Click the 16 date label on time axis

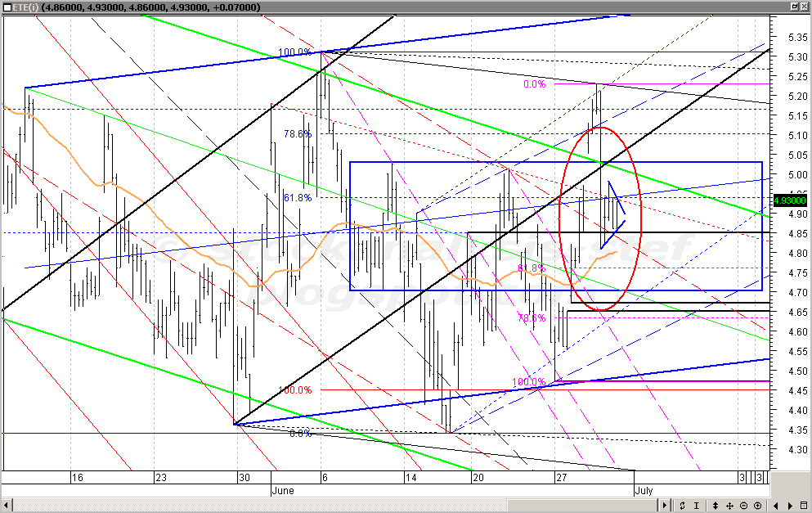coord(77,478)
